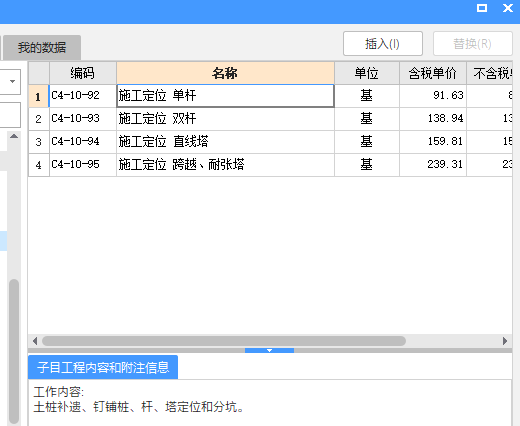This screenshot has width=520, height=426.
Task: Click left arrow of horizontal scrollbar
Action: (35, 341)
